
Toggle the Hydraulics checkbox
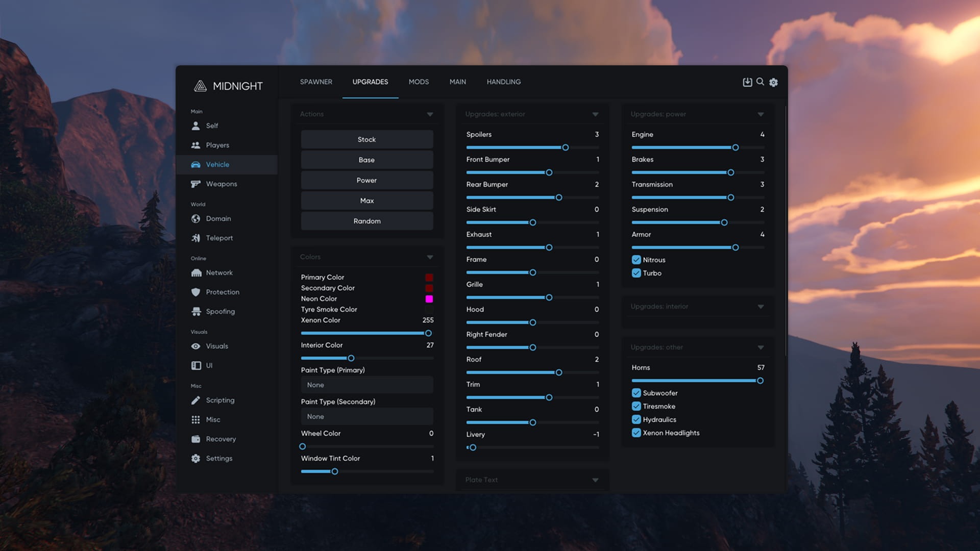coord(636,419)
